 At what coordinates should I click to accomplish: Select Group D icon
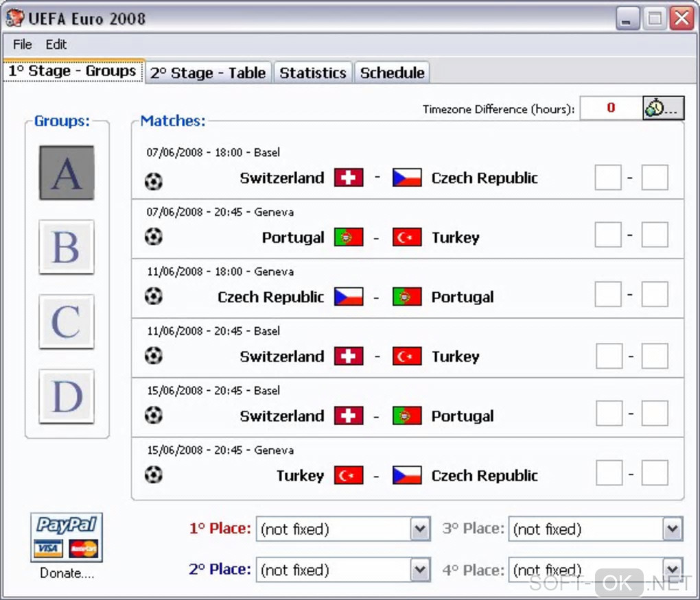[67, 396]
